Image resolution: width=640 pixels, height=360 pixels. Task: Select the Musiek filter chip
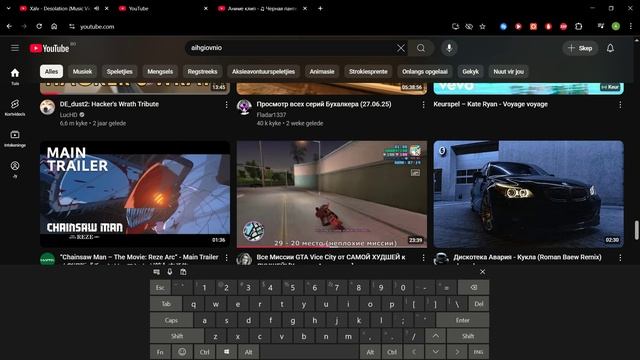(x=82, y=71)
